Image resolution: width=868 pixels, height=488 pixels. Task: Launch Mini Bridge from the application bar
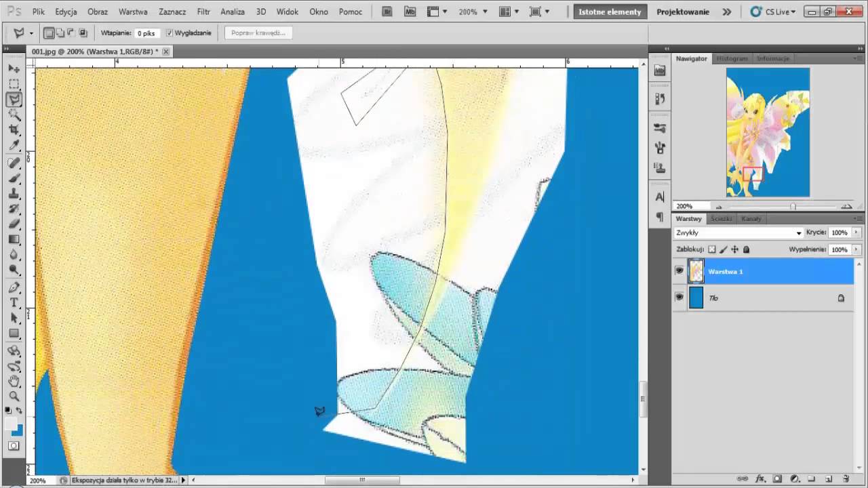click(x=410, y=12)
